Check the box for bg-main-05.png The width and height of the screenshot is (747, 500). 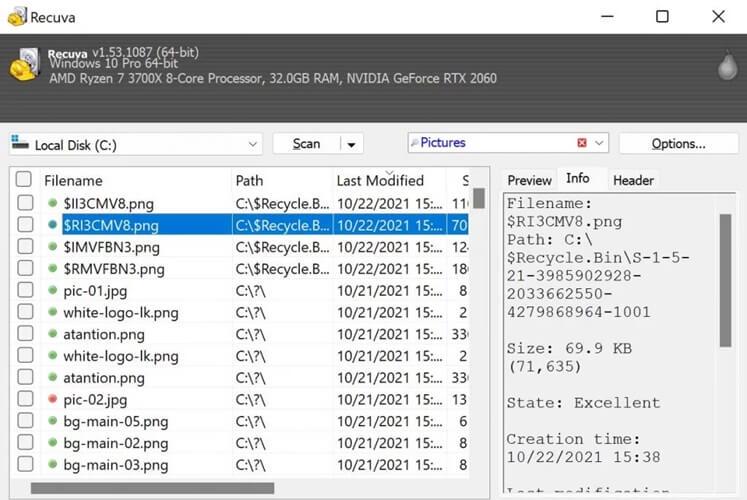coord(25,420)
